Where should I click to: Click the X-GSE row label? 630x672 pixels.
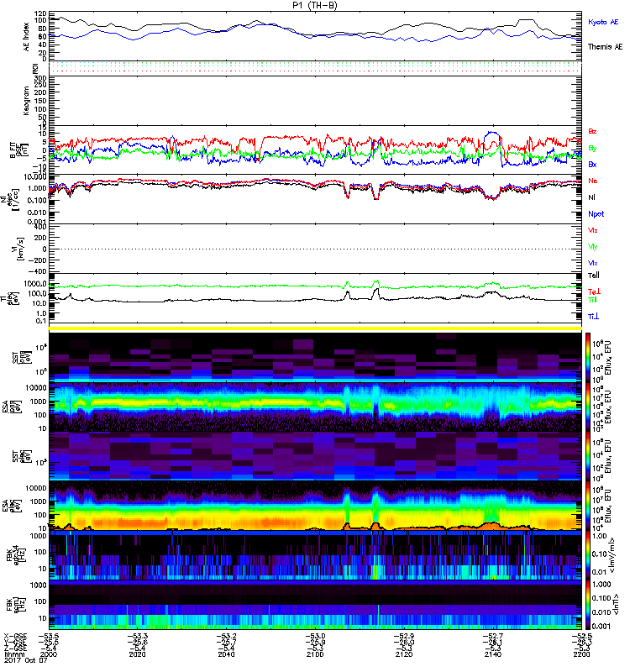pos(15,636)
